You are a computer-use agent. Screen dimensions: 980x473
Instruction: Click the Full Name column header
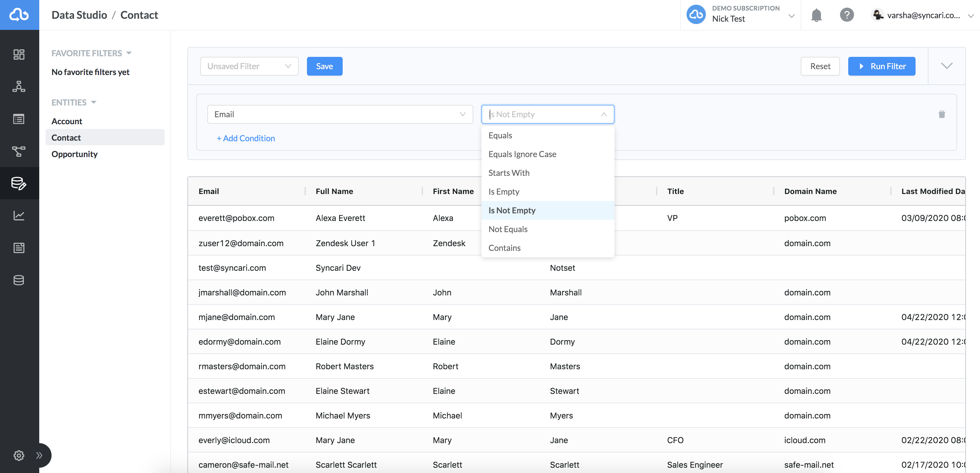tap(334, 191)
